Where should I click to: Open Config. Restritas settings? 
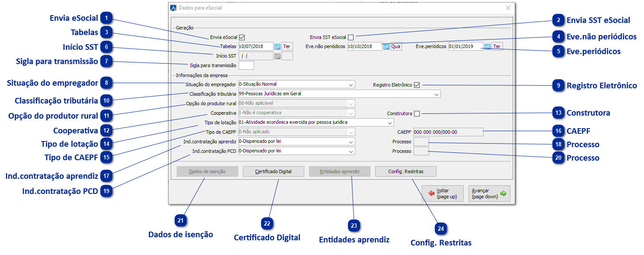[405, 171]
